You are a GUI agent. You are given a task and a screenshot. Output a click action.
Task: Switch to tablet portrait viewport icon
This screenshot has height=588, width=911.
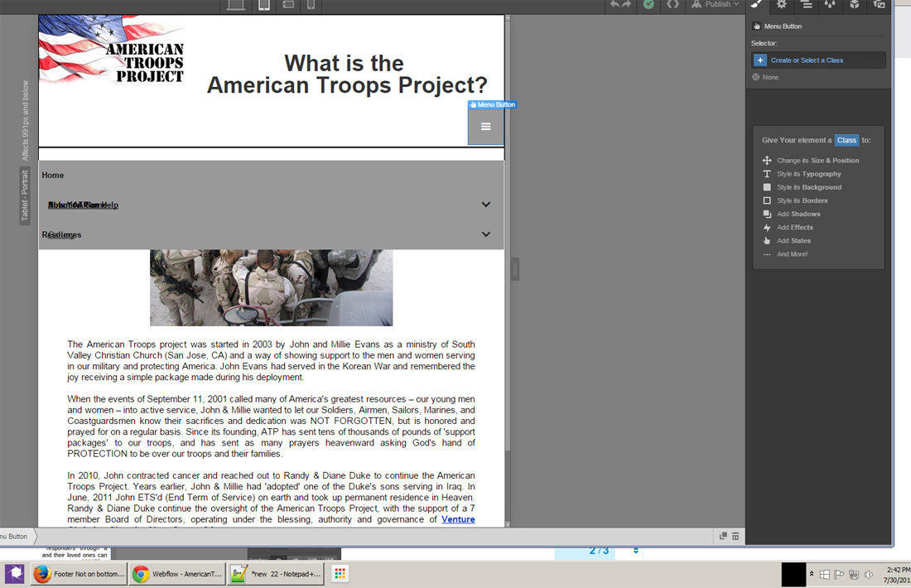pyautogui.click(x=263, y=5)
